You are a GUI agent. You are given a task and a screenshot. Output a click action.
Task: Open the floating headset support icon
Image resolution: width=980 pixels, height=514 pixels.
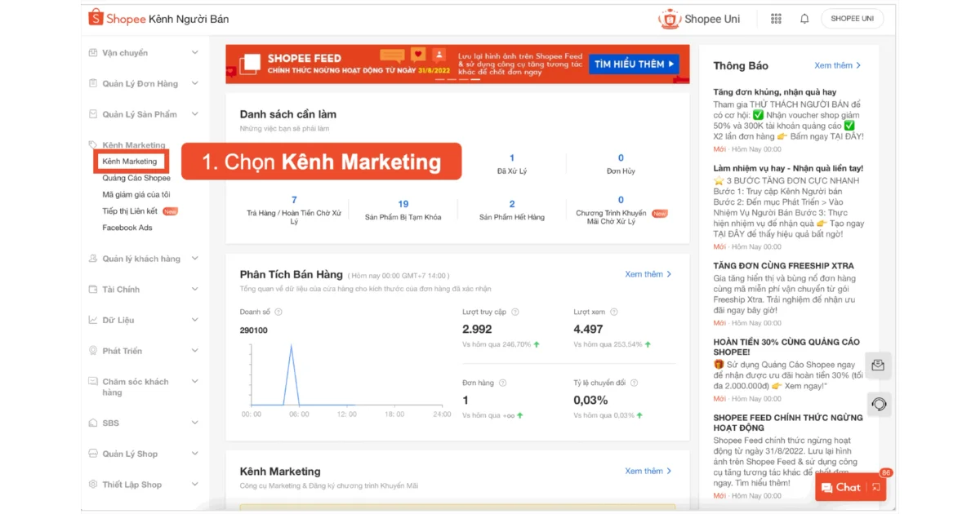pos(879,404)
